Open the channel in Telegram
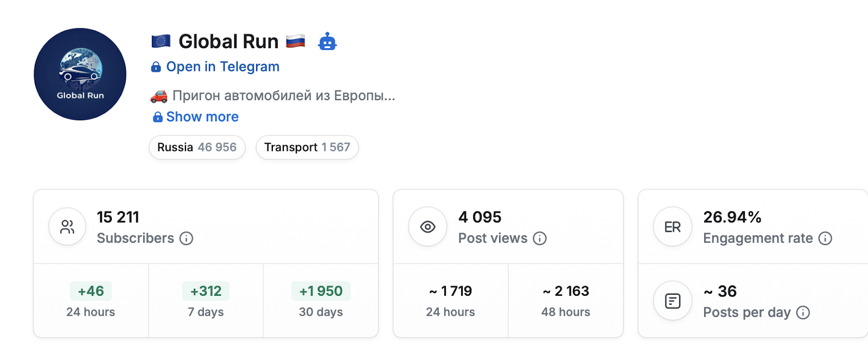868x344 pixels. click(222, 67)
